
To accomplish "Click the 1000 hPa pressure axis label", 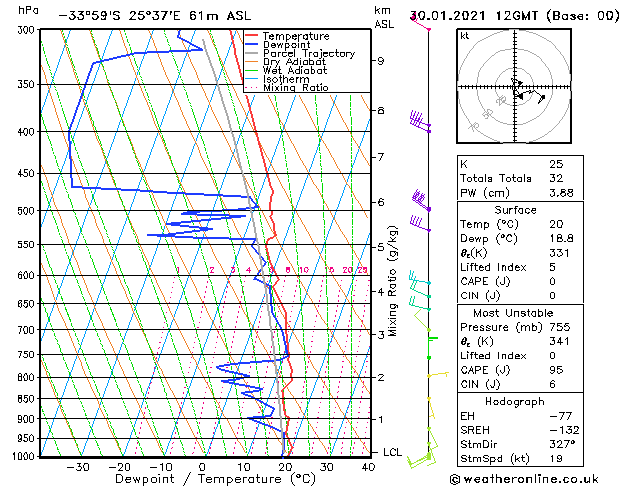I will coord(24,456).
